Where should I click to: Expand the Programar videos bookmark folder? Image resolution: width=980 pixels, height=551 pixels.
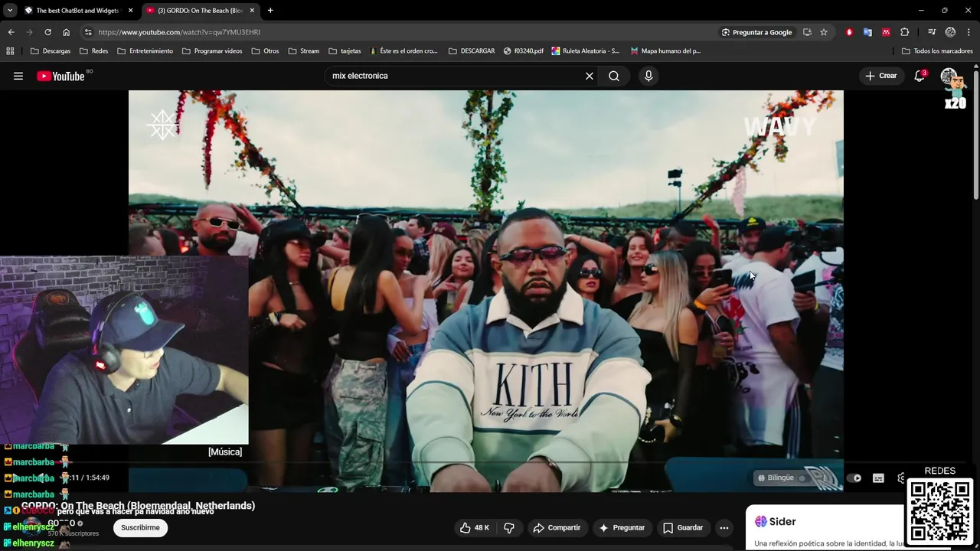pos(212,51)
